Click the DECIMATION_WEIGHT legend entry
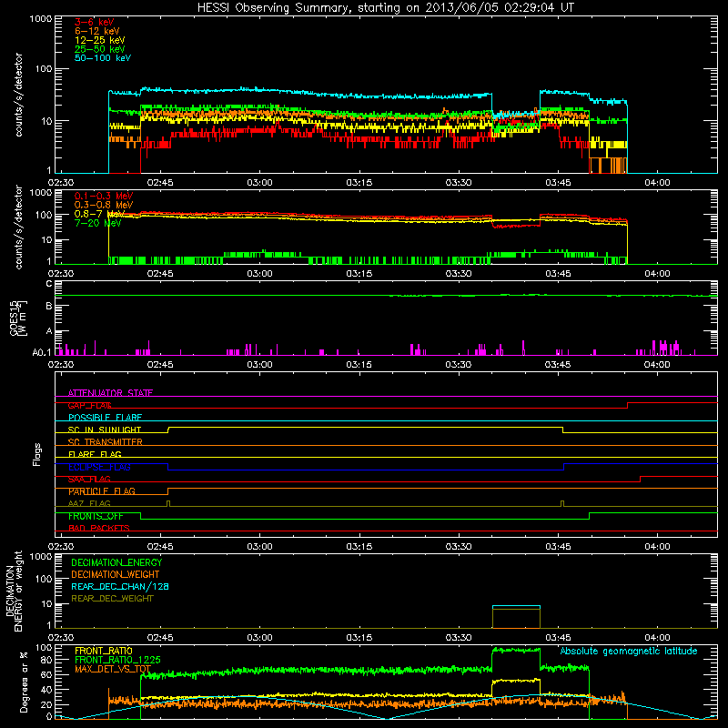728x728 pixels. pyautogui.click(x=116, y=575)
